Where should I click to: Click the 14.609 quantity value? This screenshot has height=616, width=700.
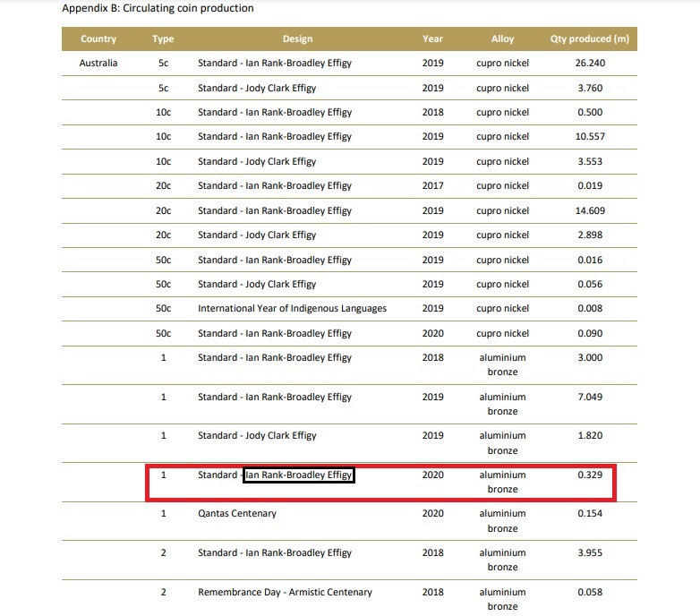[x=590, y=210]
